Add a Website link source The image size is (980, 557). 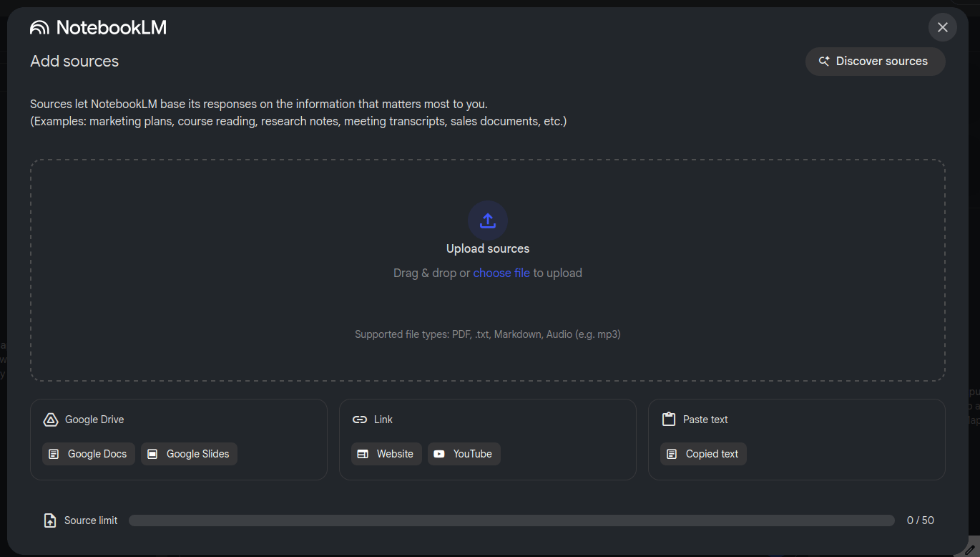tap(386, 454)
